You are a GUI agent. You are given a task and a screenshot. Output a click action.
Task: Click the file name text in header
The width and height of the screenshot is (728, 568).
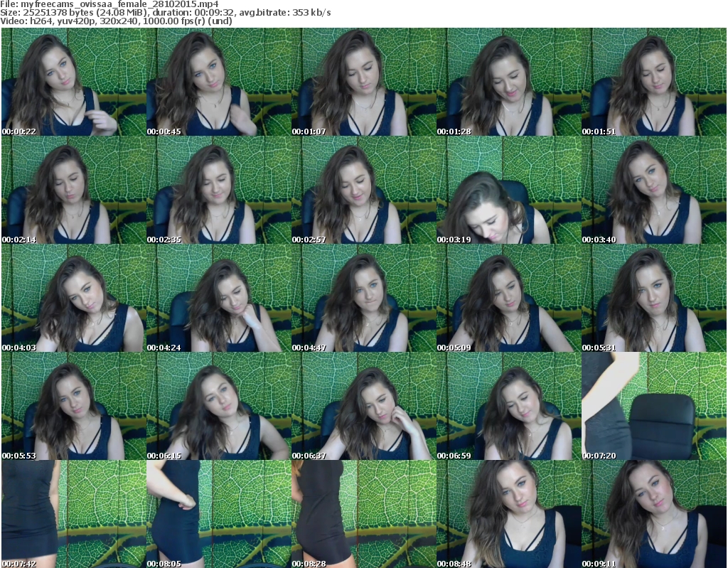(x=109, y=4)
